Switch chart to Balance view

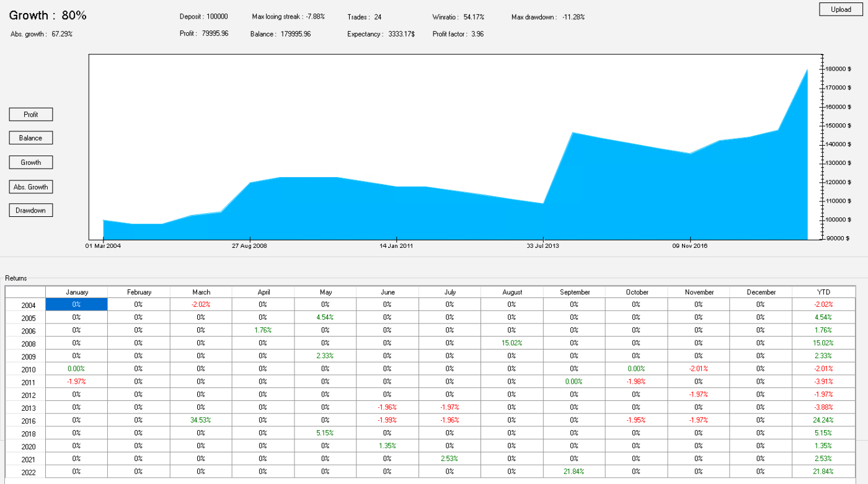(x=31, y=138)
